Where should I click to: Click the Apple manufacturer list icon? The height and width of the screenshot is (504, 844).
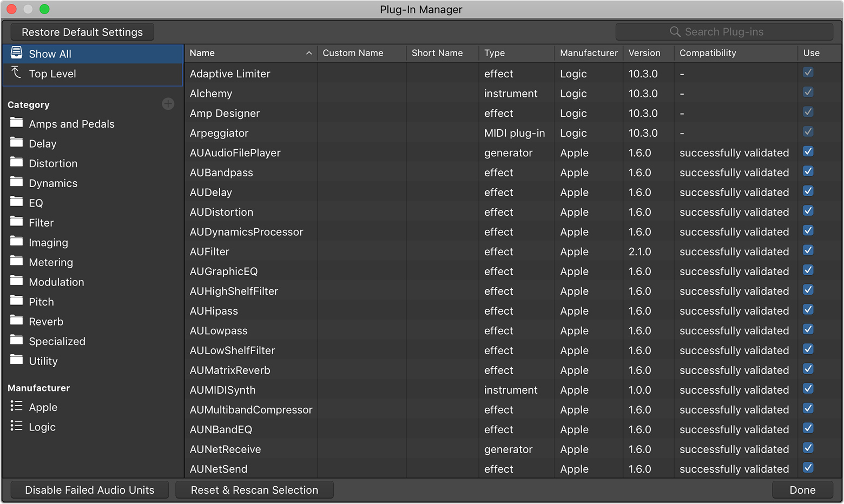(x=16, y=406)
